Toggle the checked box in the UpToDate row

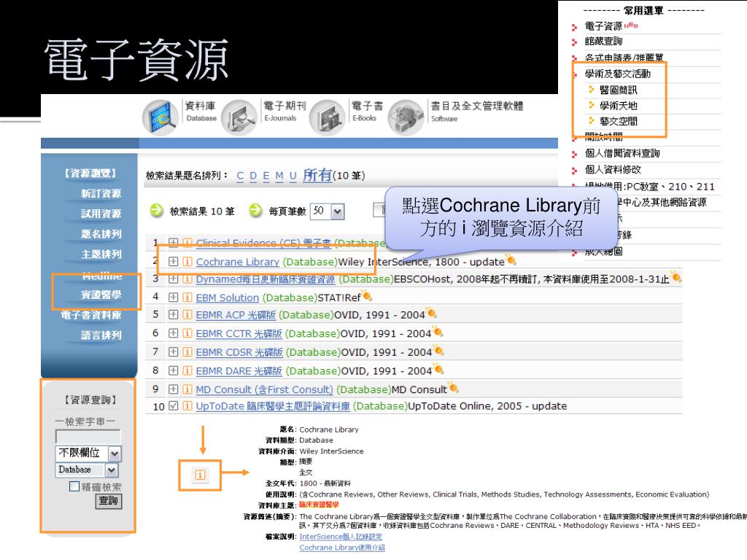[174, 405]
